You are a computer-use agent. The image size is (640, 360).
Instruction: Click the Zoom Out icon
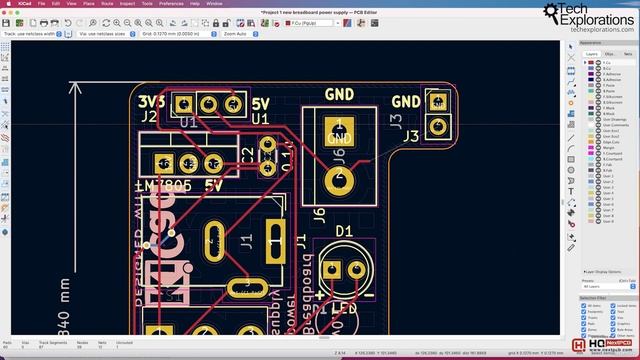[x=128, y=23]
